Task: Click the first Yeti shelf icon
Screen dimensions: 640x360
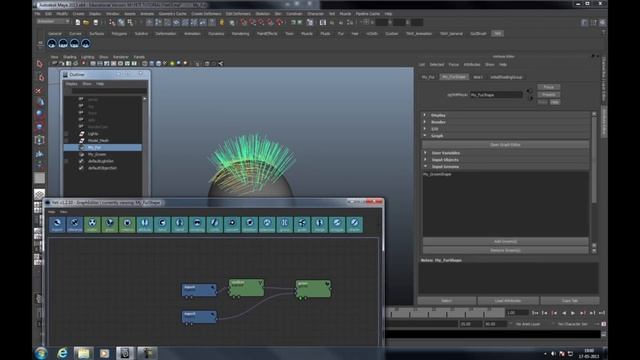Action: [x=52, y=43]
